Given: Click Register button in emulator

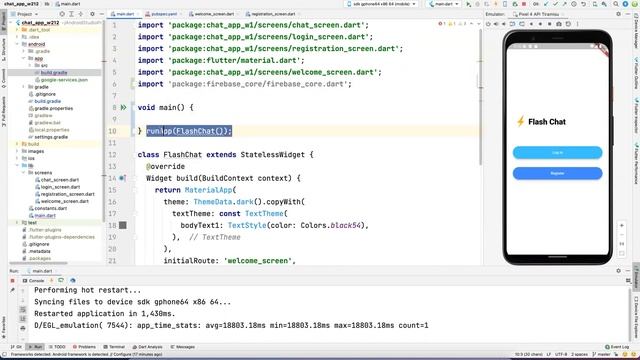Looking at the screenshot, I should click(x=557, y=173).
